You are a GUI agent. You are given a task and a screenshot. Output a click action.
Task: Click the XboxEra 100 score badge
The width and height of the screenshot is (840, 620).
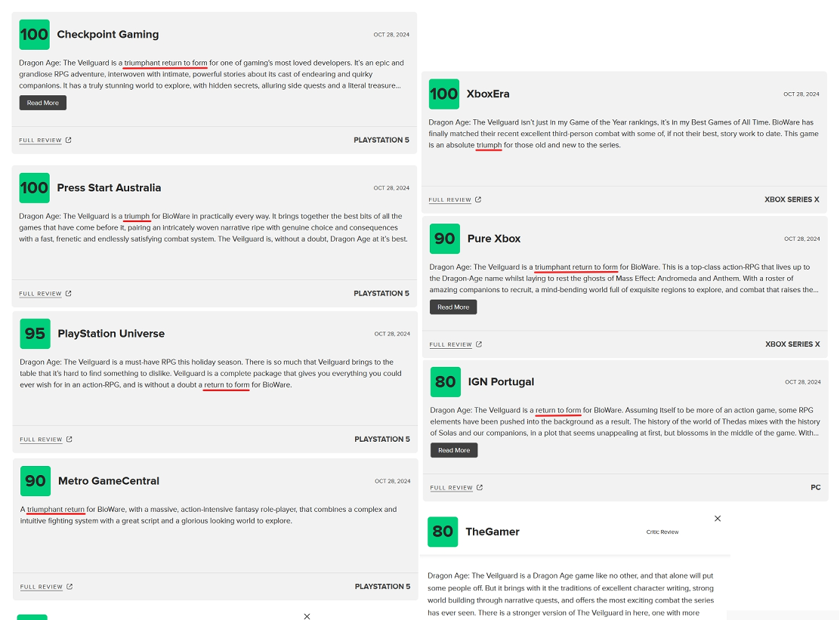444,94
